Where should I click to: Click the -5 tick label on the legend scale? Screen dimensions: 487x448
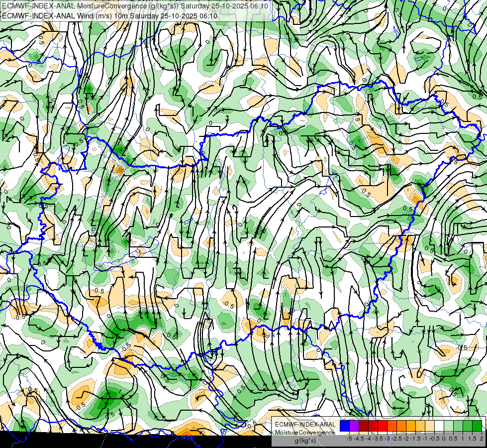pyautogui.click(x=349, y=439)
